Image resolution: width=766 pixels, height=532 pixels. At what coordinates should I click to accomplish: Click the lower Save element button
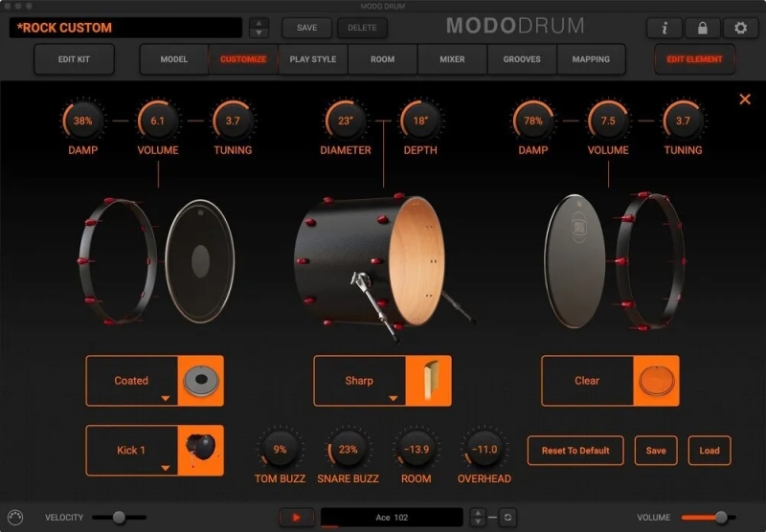(x=656, y=451)
